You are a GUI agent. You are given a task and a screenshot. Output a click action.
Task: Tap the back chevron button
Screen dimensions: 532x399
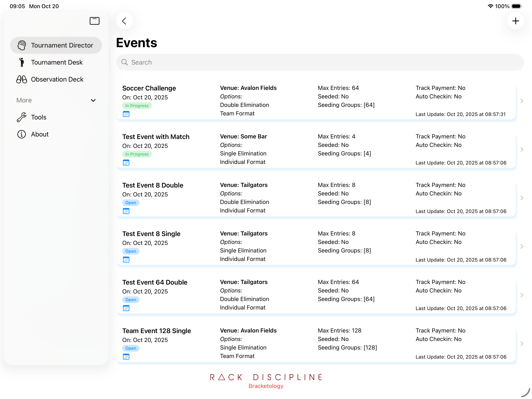[x=124, y=21]
